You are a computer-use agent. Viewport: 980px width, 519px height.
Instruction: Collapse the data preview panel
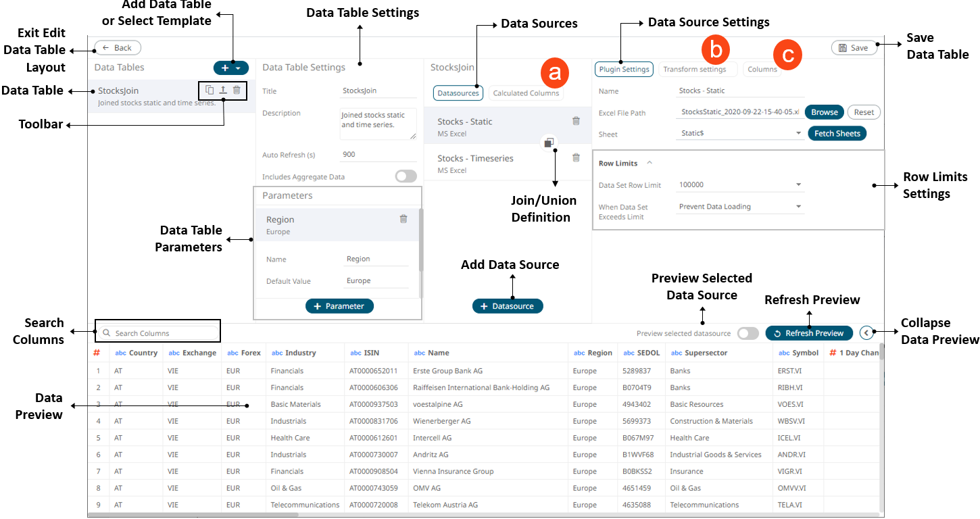point(866,332)
